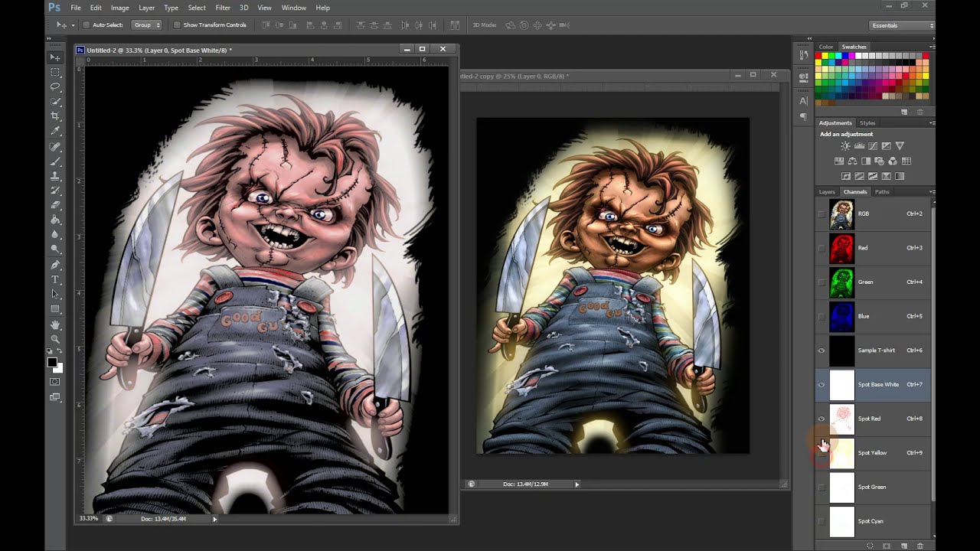
Task: Select the Eraser tool
Action: 55,205
